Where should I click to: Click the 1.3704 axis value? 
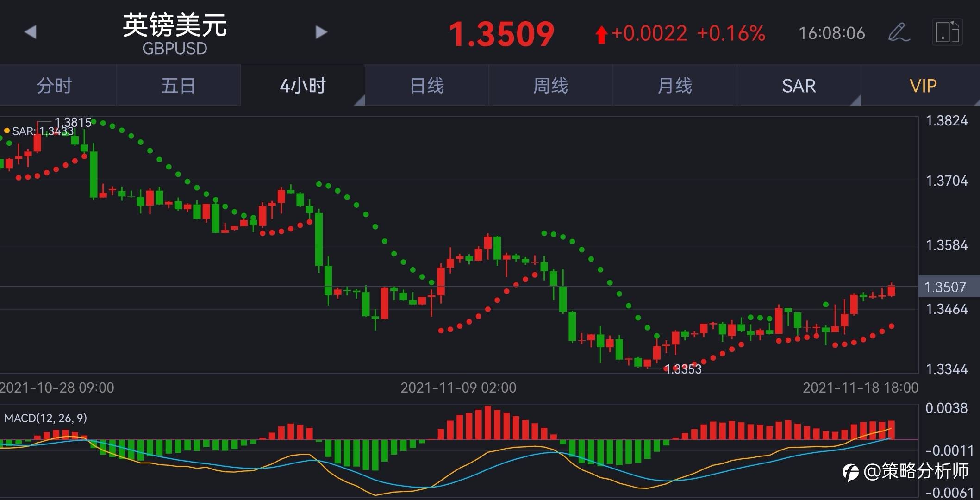[947, 181]
